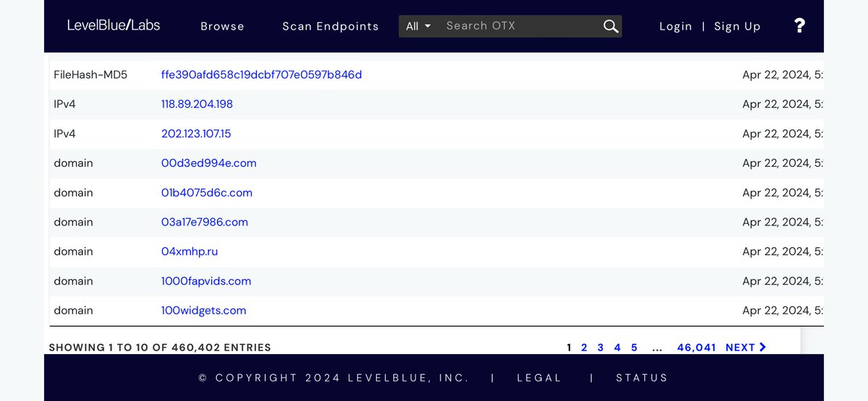
Task: Open IP address 118.89.204.198
Action: click(197, 104)
